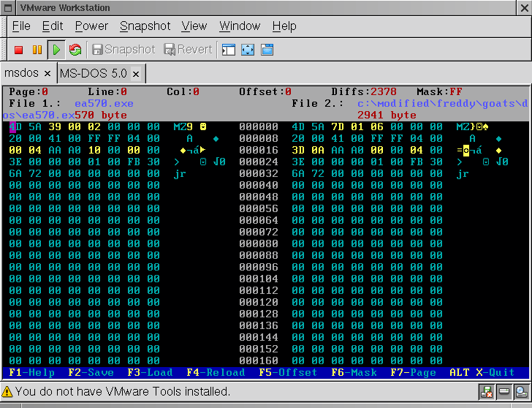532x408 pixels.
Task: Open the Window menu
Action: [240, 26]
